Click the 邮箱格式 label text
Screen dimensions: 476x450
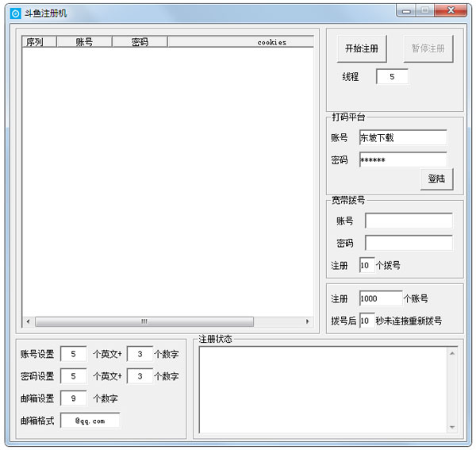tap(37, 421)
